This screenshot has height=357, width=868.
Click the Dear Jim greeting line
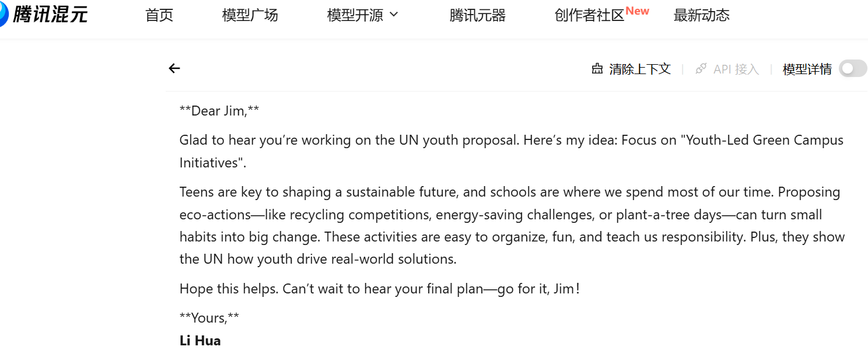[219, 111]
